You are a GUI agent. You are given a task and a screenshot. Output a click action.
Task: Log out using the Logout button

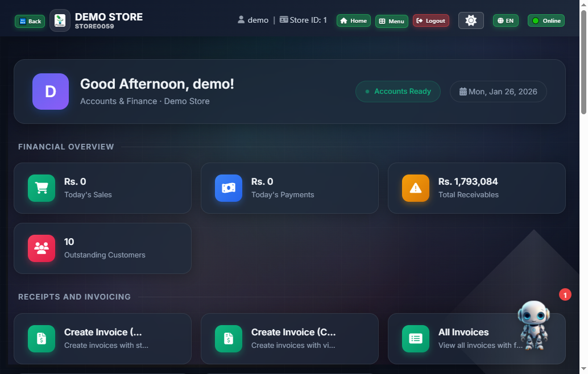tap(431, 20)
